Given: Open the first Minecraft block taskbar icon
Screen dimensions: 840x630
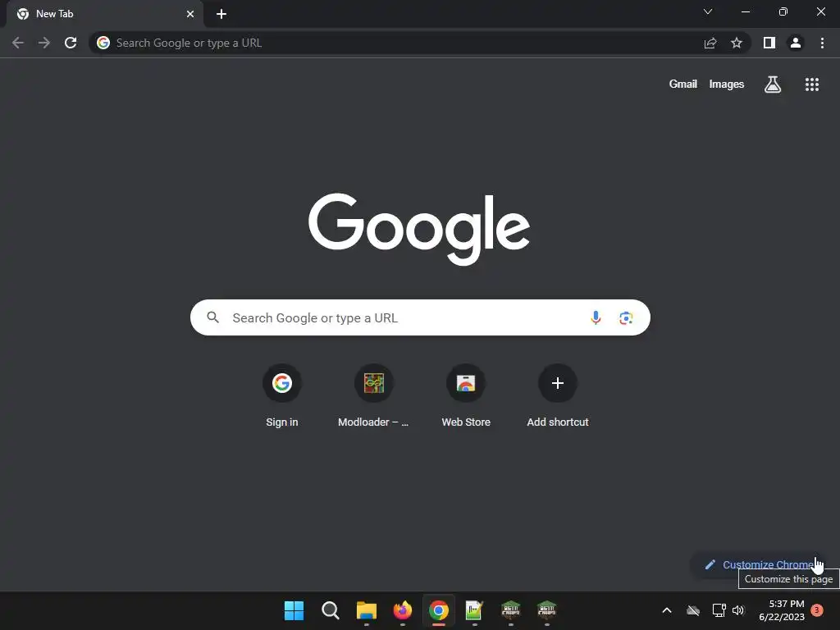Looking at the screenshot, I should coord(510,610).
